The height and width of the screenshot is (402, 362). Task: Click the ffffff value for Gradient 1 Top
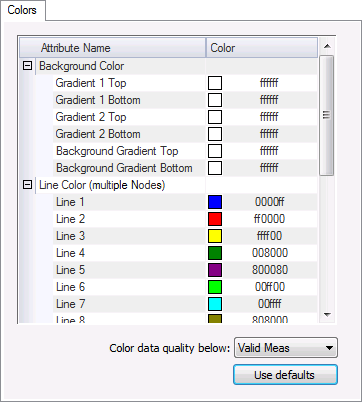[269, 83]
